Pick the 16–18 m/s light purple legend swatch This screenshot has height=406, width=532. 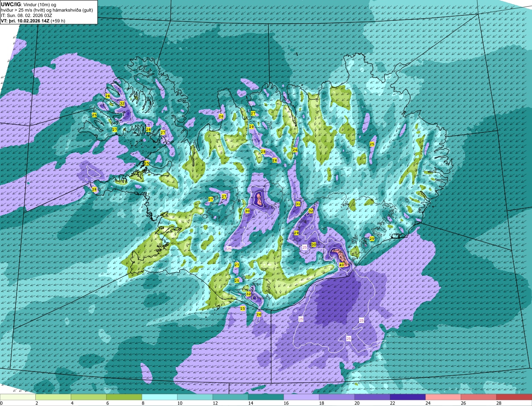pos(301,397)
